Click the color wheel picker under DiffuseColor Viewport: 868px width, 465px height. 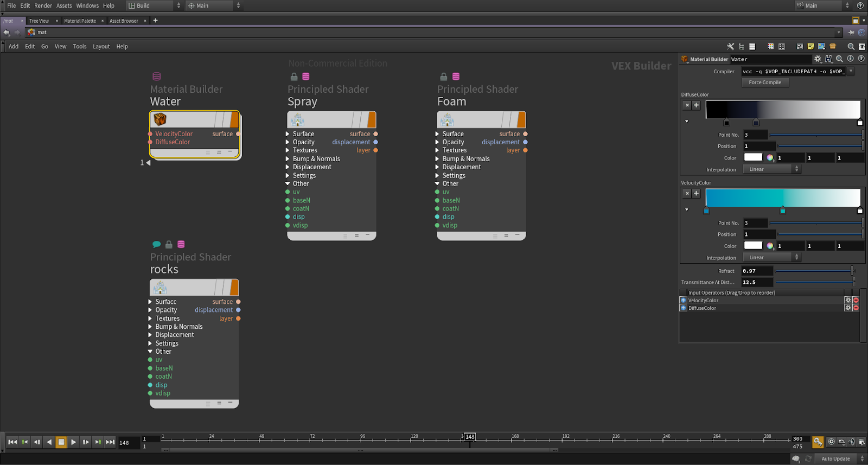pos(770,158)
